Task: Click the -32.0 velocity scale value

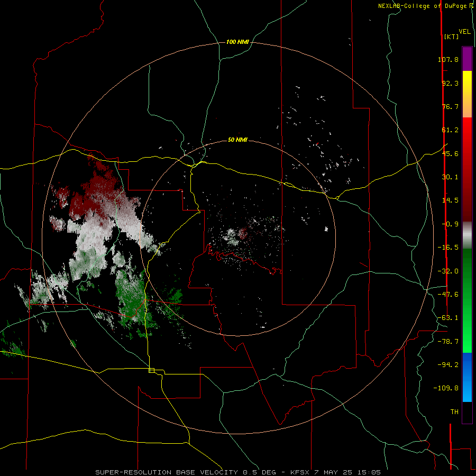Action: coord(448,271)
